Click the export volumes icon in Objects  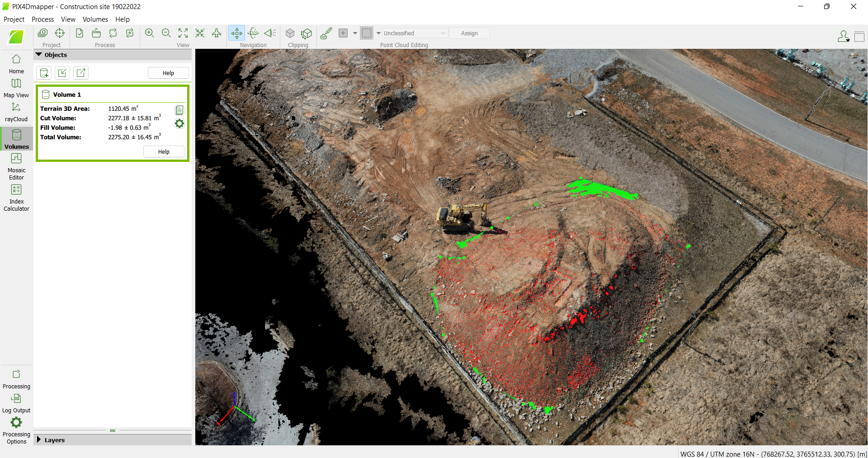tap(81, 73)
